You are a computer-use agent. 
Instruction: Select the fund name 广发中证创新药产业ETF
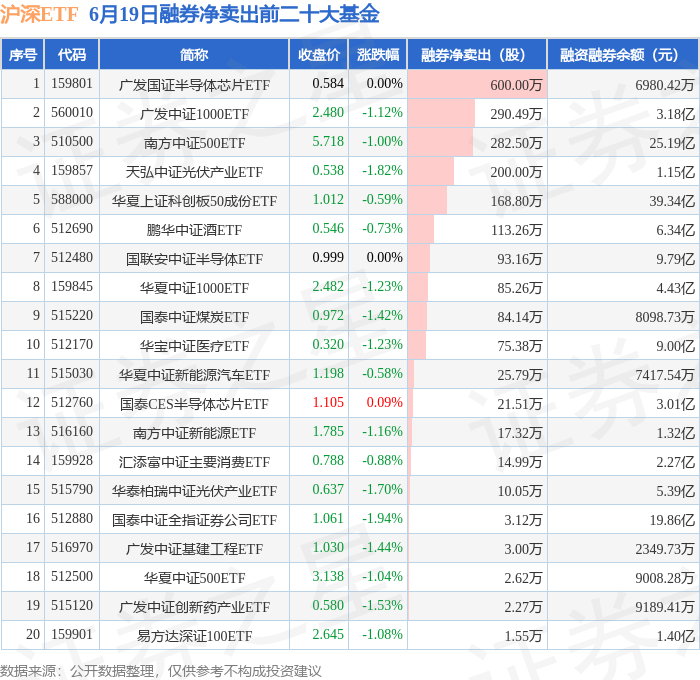pos(194,607)
